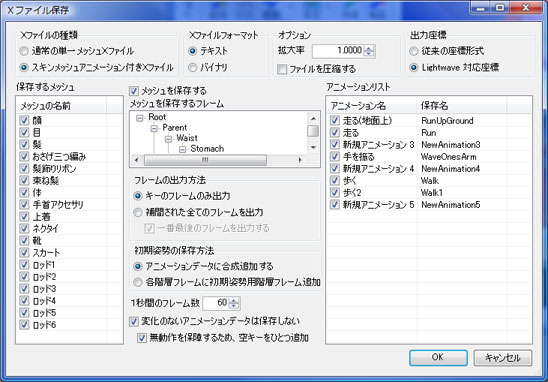Collapse the Stomach tree node
The image size is (548, 382).
[x=182, y=149]
